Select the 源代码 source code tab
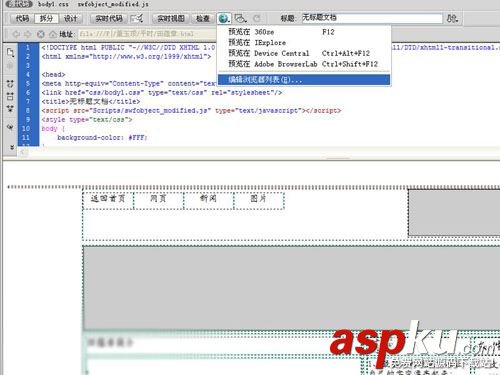This screenshot has width=500, height=375. click(x=19, y=4)
